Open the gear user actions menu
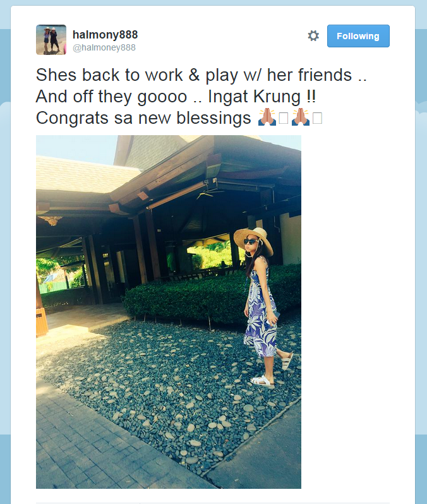Viewport: 427px width, 504px height. (313, 35)
